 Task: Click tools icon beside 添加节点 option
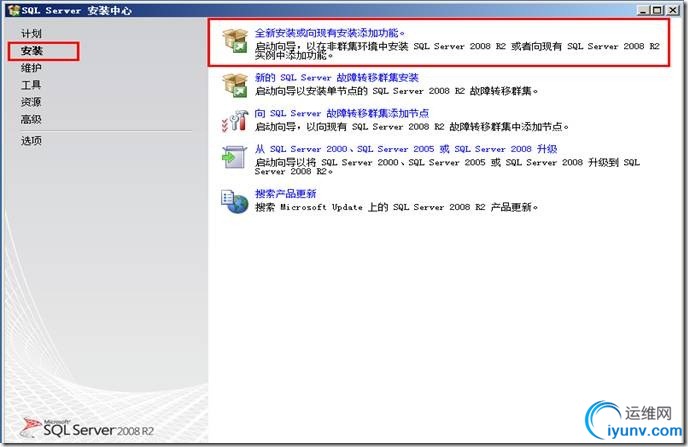point(235,121)
